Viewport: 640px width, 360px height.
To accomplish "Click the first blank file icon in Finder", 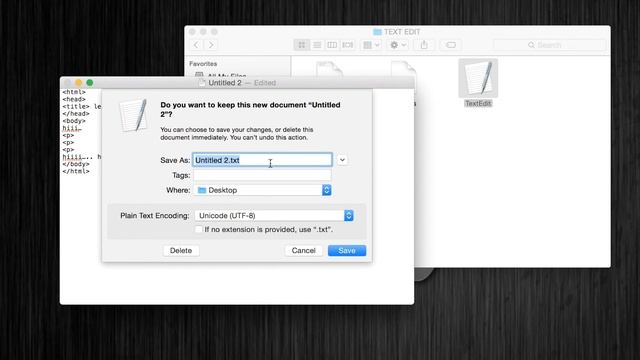I will click(329, 69).
